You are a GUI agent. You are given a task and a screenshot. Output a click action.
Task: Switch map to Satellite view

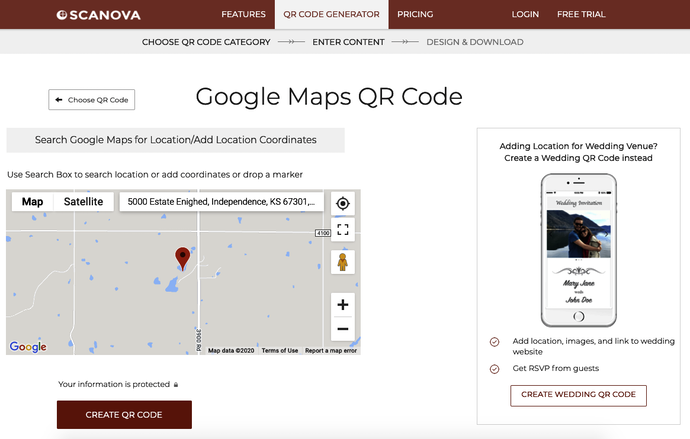point(84,202)
